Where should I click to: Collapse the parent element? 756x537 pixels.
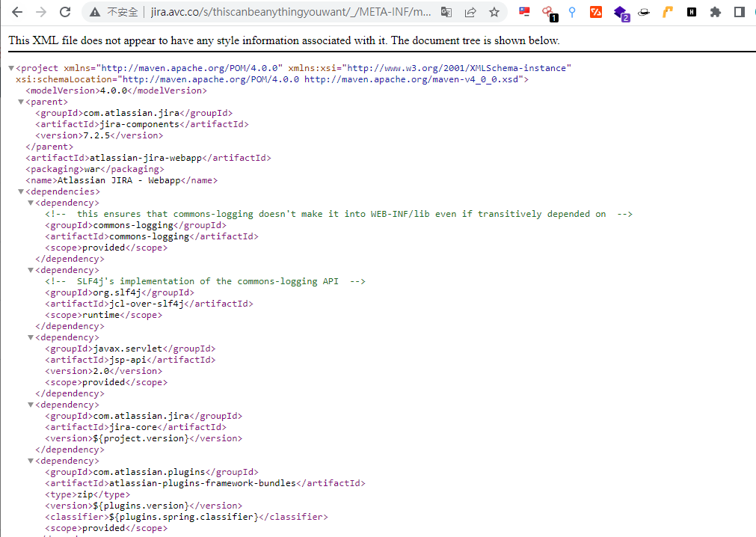coord(21,102)
